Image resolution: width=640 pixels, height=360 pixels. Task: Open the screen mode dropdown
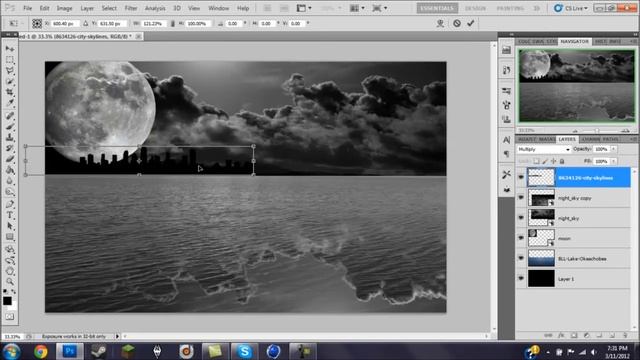pos(380,8)
